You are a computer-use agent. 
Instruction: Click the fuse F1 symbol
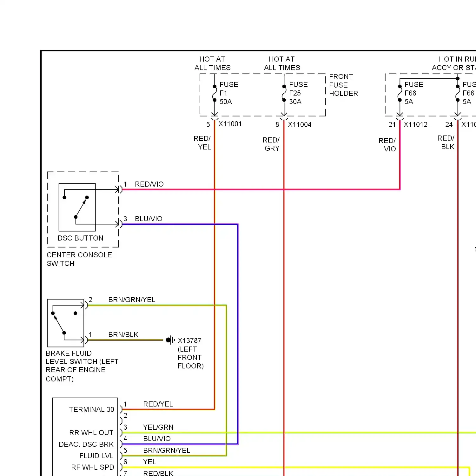pyautogui.click(x=215, y=93)
